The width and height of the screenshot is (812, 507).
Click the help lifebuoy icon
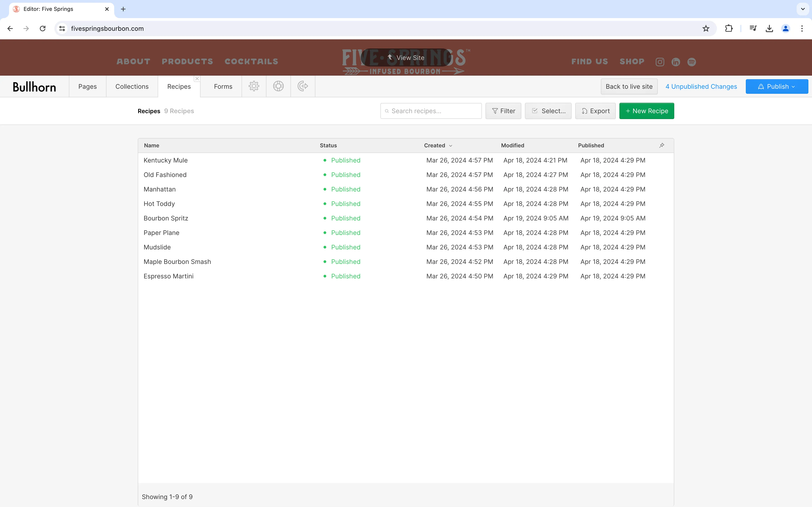(278, 86)
